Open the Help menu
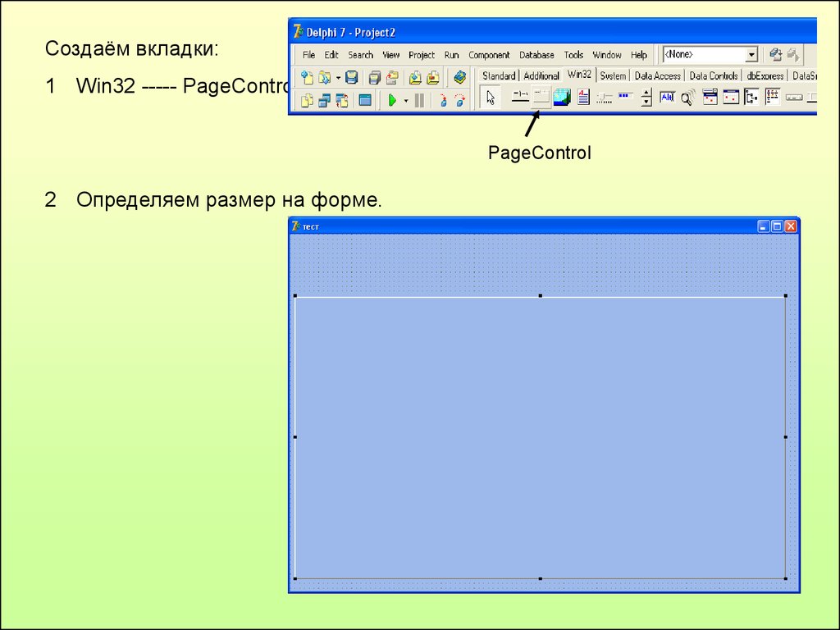Viewport: 840px width, 630px height. click(639, 55)
